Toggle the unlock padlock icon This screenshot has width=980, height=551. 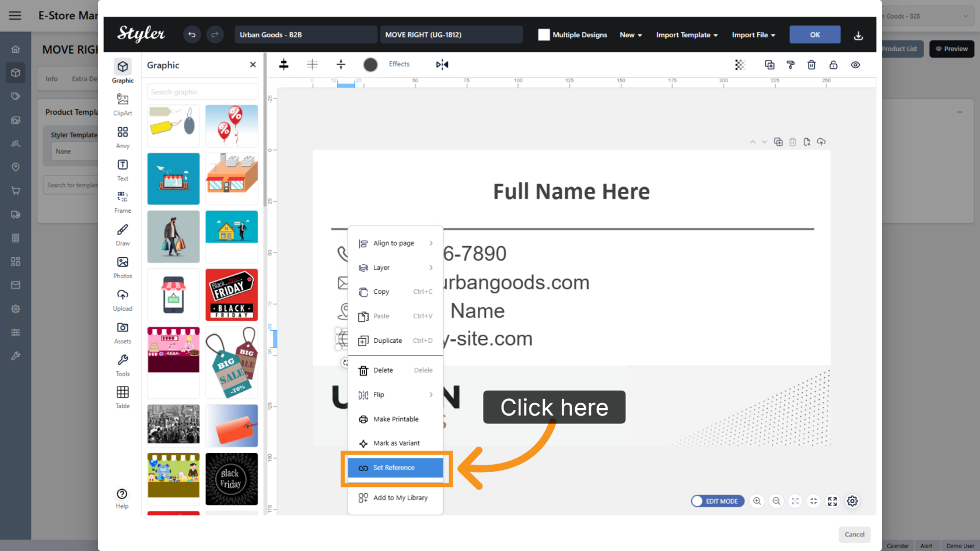tap(833, 65)
